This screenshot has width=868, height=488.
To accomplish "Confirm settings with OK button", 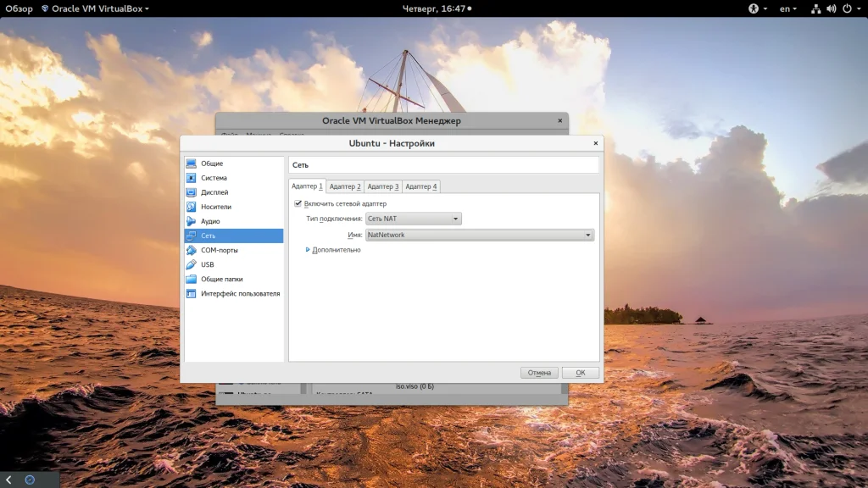I will point(580,373).
